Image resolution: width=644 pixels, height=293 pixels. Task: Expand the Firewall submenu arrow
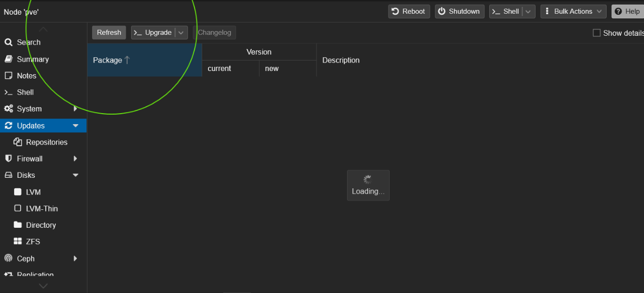75,158
